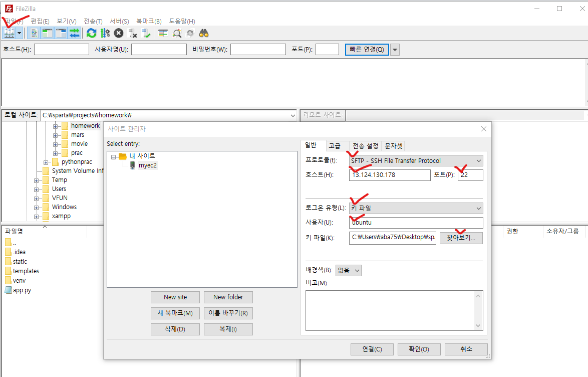Expand the Temp folder tree node

click(36, 180)
